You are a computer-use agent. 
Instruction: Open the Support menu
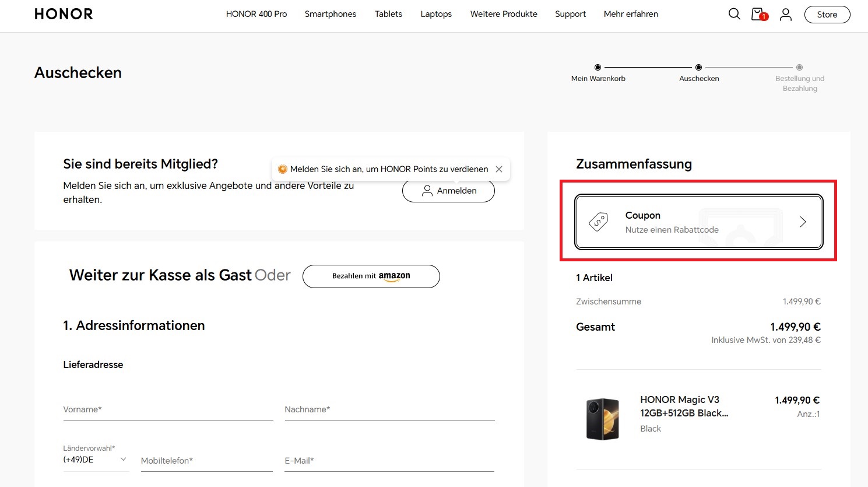point(570,14)
